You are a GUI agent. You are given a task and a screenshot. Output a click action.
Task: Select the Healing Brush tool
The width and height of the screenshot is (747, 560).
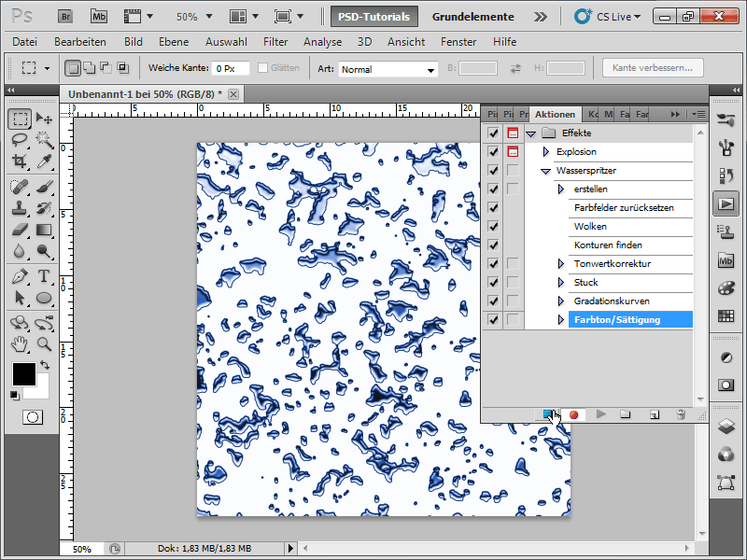[20, 187]
